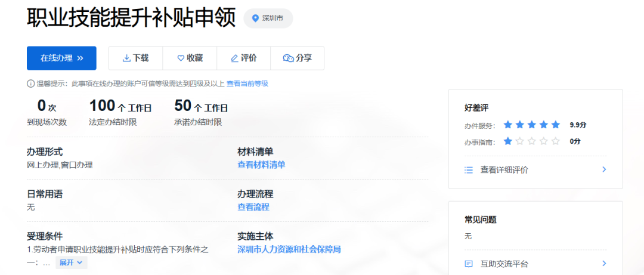
Task: Click the chat icon beside 互助交流平台
Action: [469, 264]
